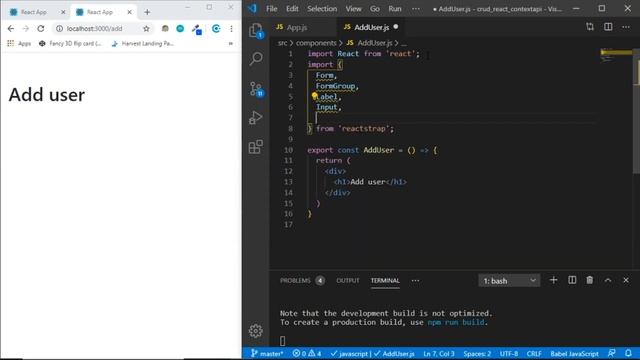Image resolution: width=640 pixels, height=360 pixels.
Task: Change the UTF-8 file encoding
Action: 509,353
